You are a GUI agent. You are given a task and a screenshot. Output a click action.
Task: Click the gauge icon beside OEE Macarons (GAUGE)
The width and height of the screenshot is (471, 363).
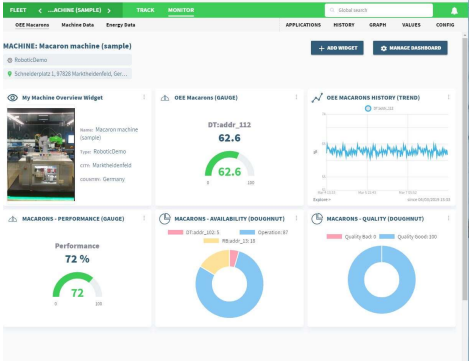coord(165,98)
